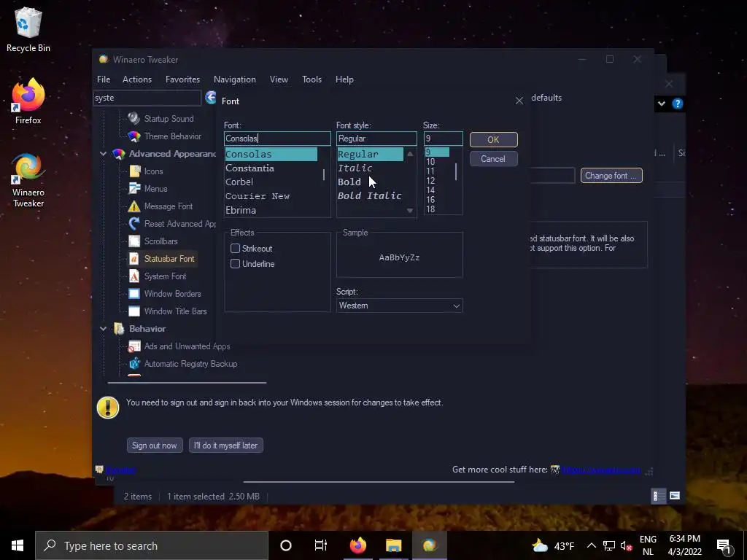Open the Help menu
The width and height of the screenshot is (747, 560).
point(344,79)
